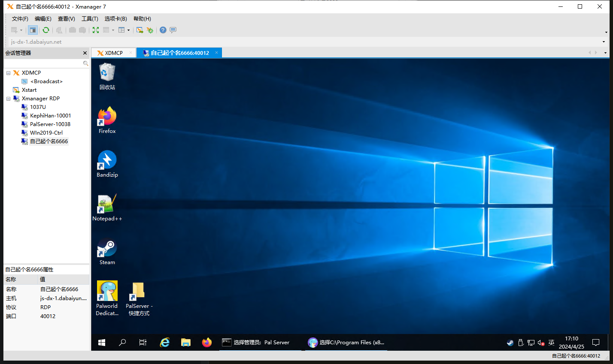Open help with the blue question mark icon
This screenshot has height=364, width=613.
point(163,30)
